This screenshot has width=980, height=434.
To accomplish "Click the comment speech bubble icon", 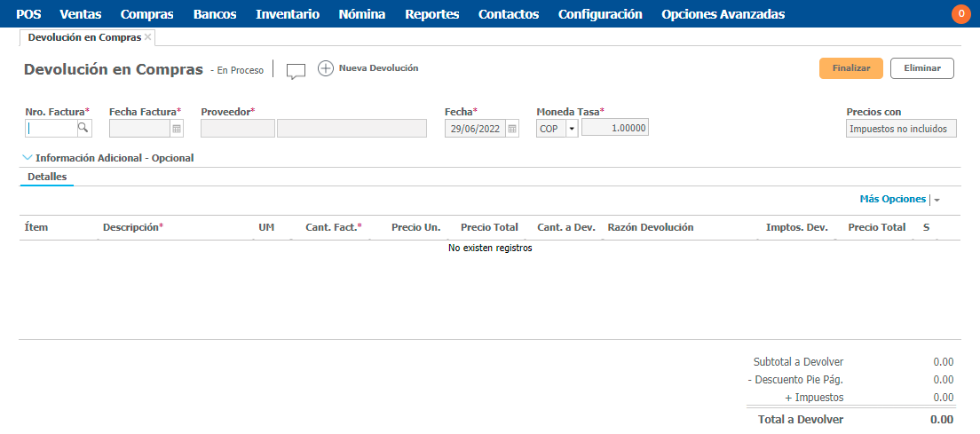I will 296,71.
